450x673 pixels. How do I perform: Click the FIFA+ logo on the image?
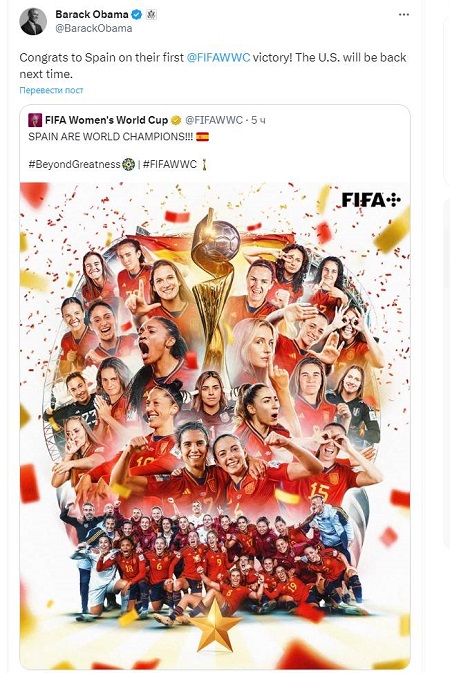coord(371,200)
